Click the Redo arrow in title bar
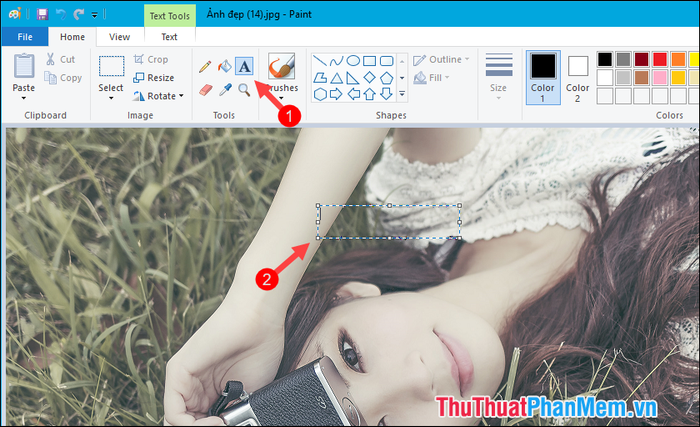 coord(79,14)
